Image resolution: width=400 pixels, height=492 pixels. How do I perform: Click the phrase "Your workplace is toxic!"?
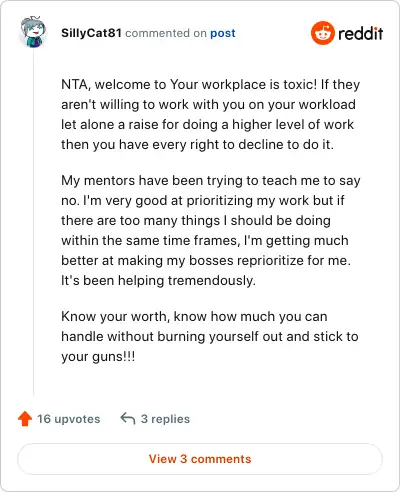244,84
